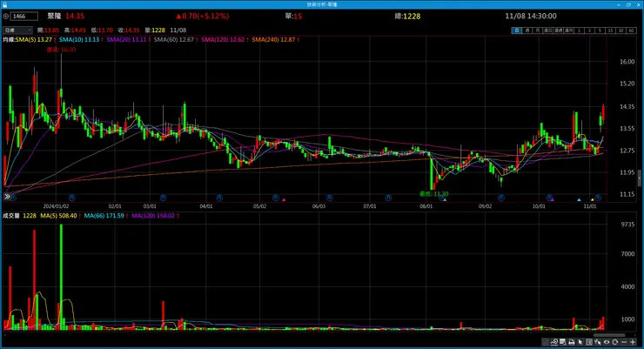The width and height of the screenshot is (644, 349).
Task: Click the month marker circle near 07/01
Action: tap(388, 198)
